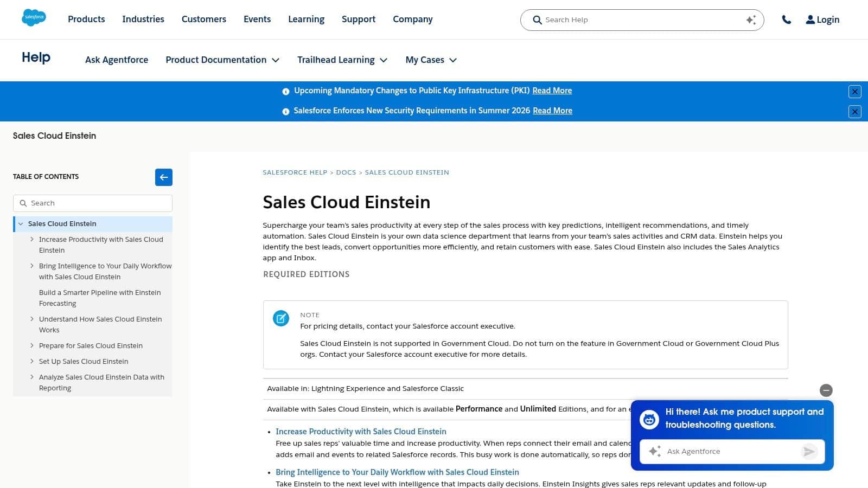This screenshot has height=488, width=868.
Task: Expand Understand How Sales Cloud Einstein Works
Action: tap(32, 319)
